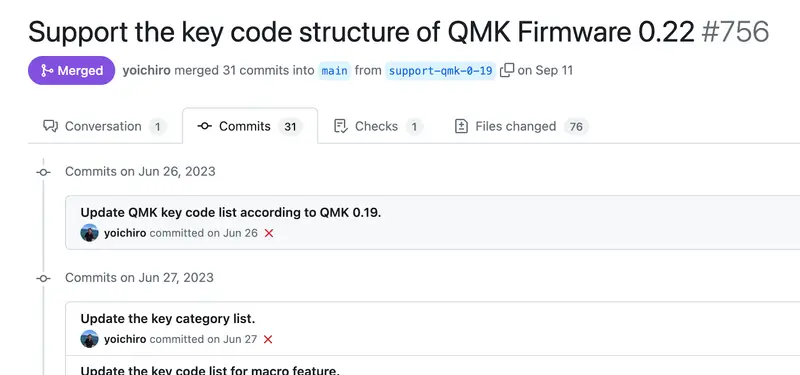Open commit 'Update the key category list.'
Image resolution: width=800 pixels, height=375 pixels.
pos(168,319)
